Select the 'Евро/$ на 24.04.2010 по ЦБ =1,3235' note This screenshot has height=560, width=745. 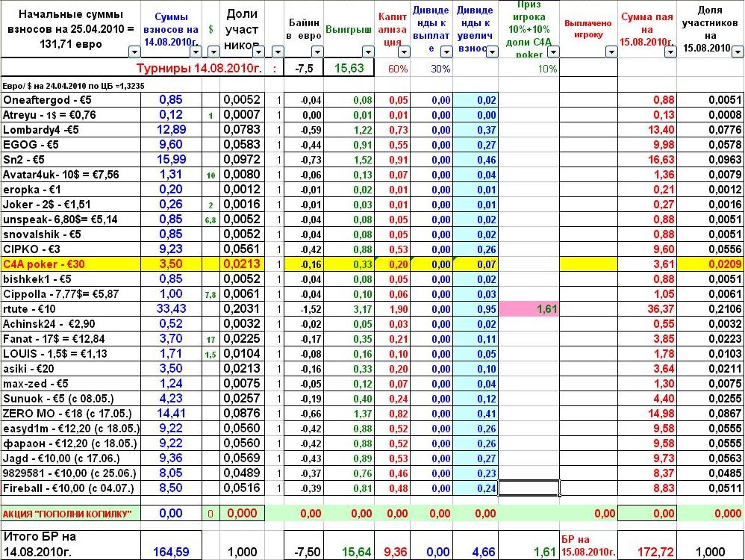point(73,86)
